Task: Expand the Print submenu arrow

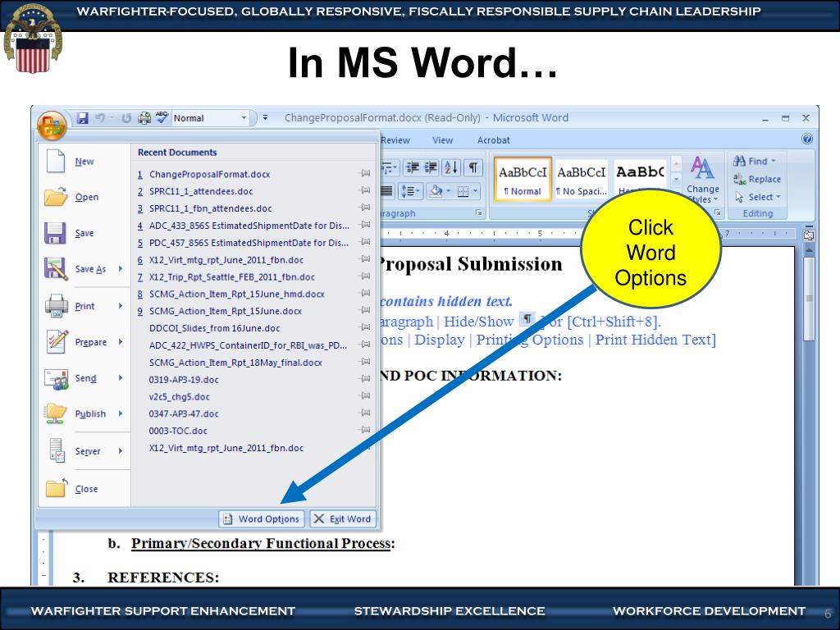Action: point(121,305)
